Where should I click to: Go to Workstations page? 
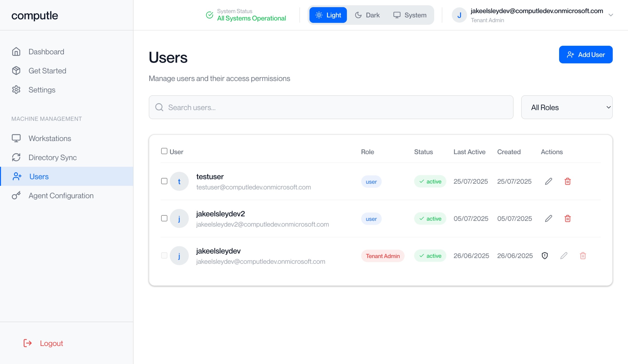point(50,138)
